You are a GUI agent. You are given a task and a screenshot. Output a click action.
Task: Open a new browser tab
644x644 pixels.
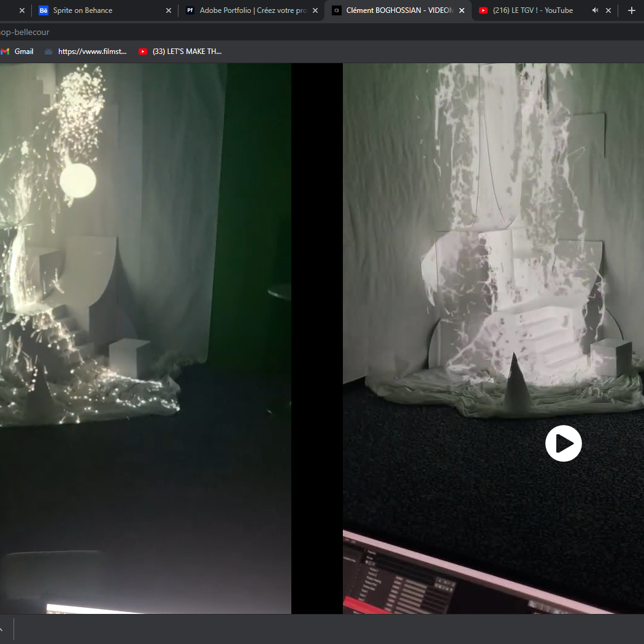pos(632,10)
